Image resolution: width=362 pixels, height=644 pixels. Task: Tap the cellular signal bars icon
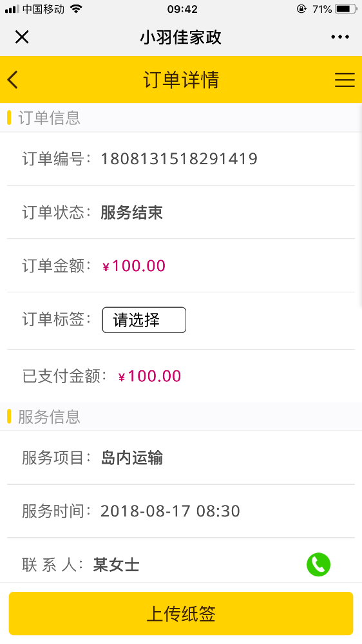coord(12,9)
